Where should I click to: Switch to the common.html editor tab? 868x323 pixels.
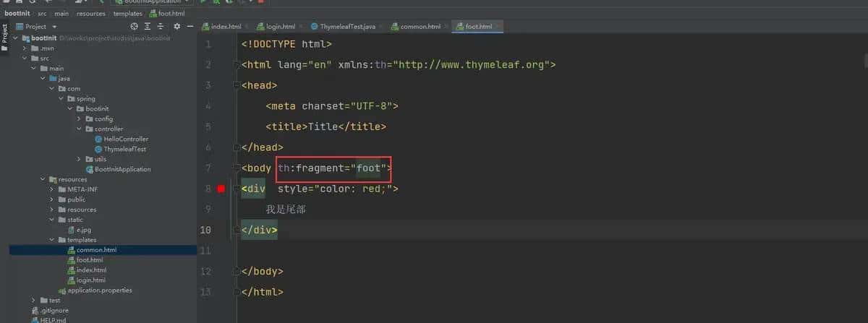tap(420, 27)
